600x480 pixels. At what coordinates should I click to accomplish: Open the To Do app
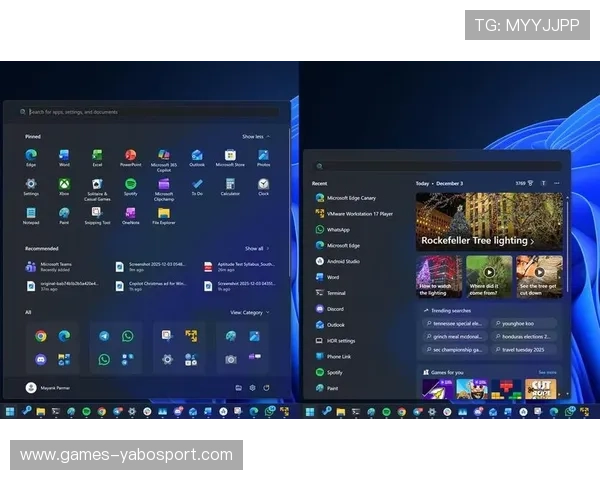pyautogui.click(x=197, y=187)
